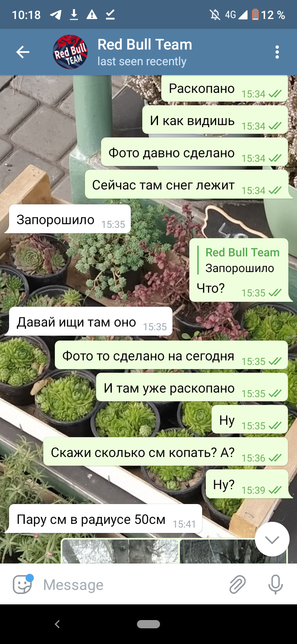Tap the "Сейчас там снег лежит" message

point(186,185)
